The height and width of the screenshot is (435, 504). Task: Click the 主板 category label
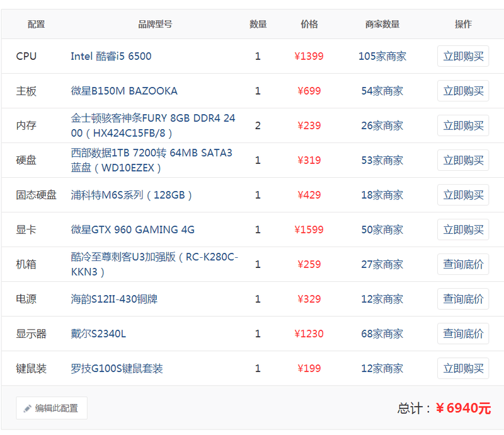coord(26,91)
